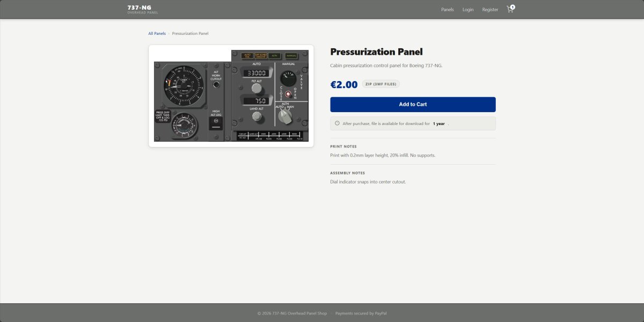Toggle the red CLOSE/OPEN valve switch
Image resolution: width=644 pixels, height=322 pixels.
pyautogui.click(x=288, y=94)
